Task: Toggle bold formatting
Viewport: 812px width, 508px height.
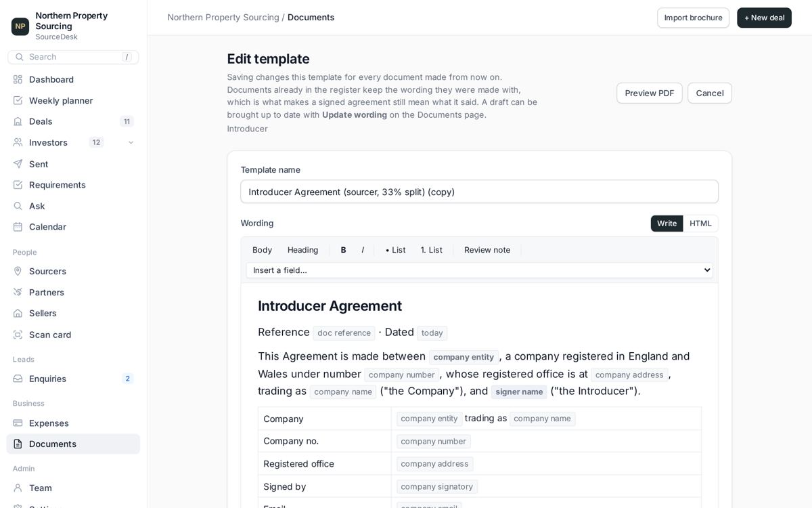Action: coord(344,250)
